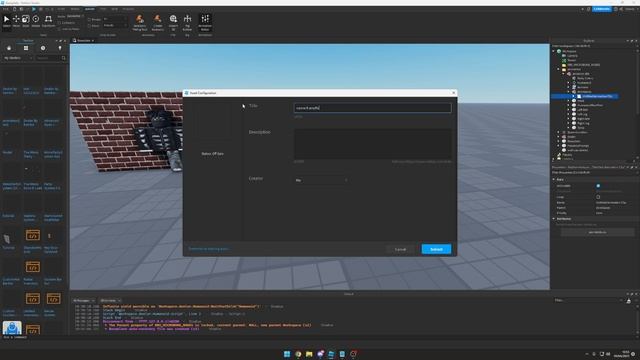640x360 pixels.
Task: Focus the Description text area
Action: 372,144
